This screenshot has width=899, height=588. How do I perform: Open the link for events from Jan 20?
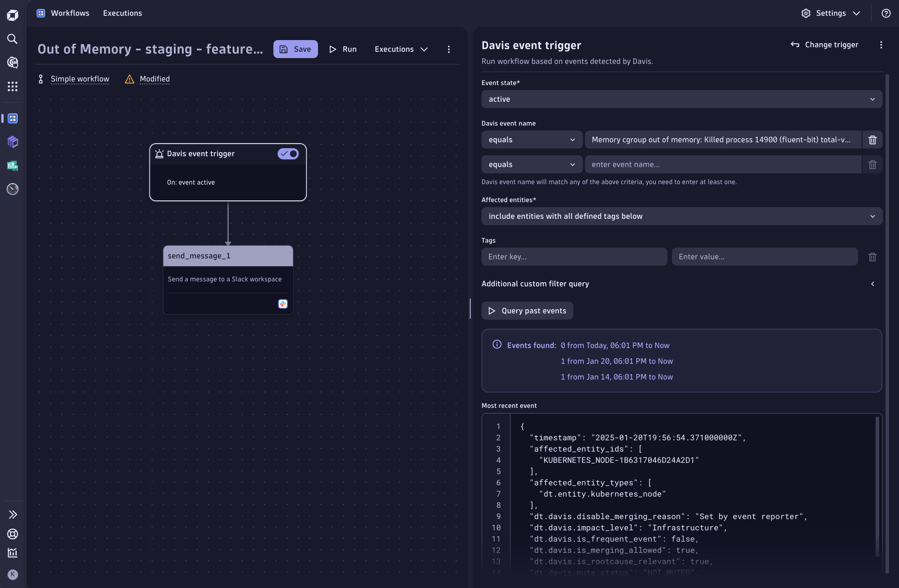617,361
